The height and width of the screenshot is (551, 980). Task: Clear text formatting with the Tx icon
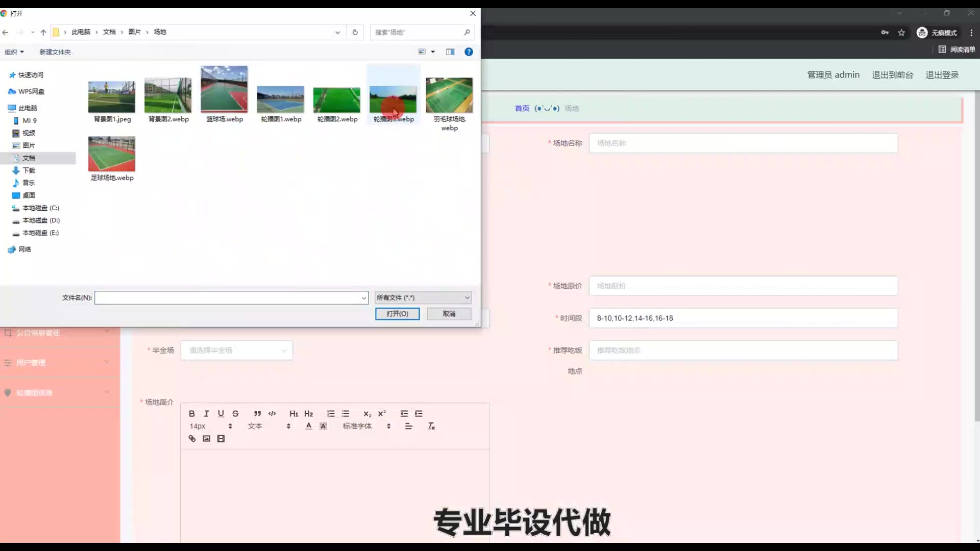pyautogui.click(x=431, y=426)
